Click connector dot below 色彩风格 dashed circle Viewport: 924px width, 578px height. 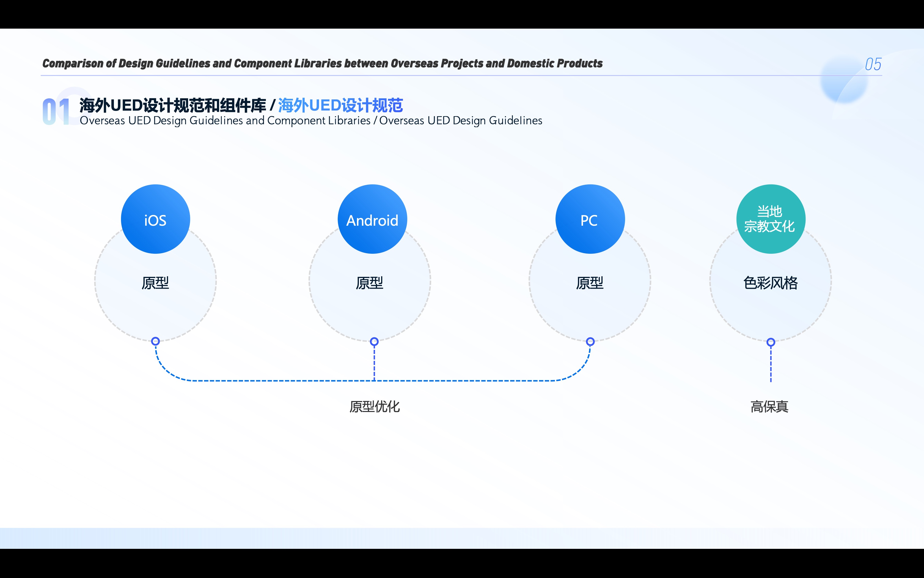click(x=771, y=342)
